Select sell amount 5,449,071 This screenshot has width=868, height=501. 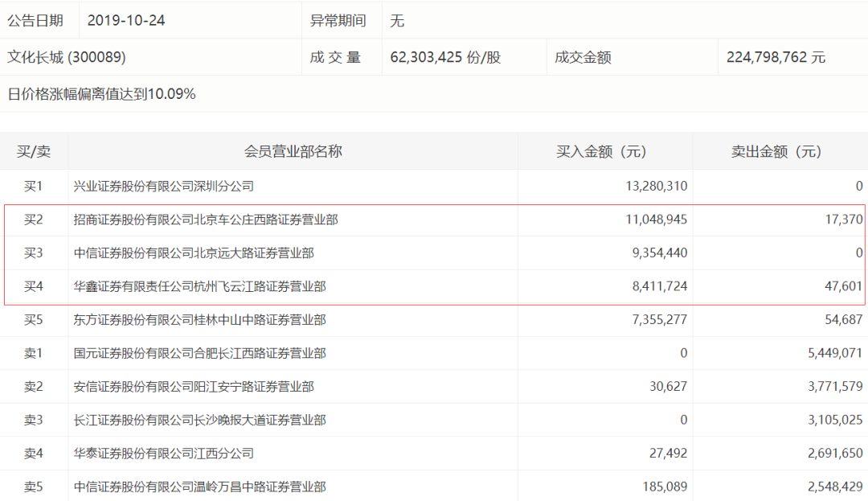[x=835, y=353]
